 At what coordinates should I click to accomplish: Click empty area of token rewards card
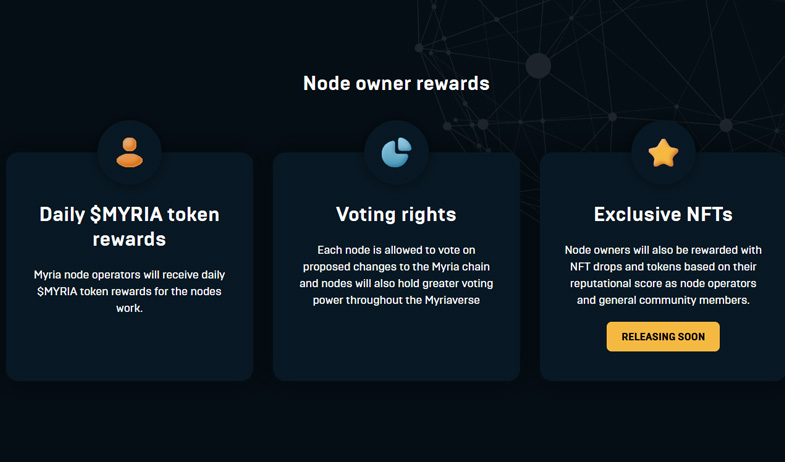[x=130, y=348]
